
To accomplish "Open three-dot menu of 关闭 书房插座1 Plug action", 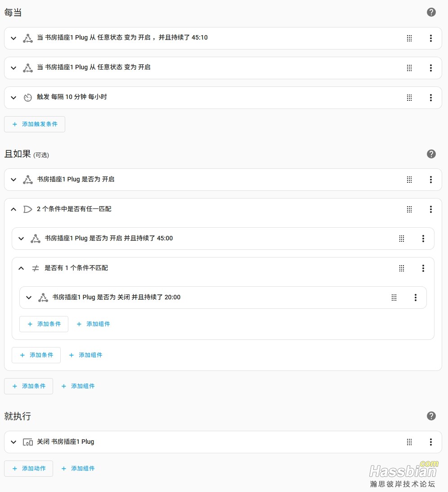I will coord(431,442).
